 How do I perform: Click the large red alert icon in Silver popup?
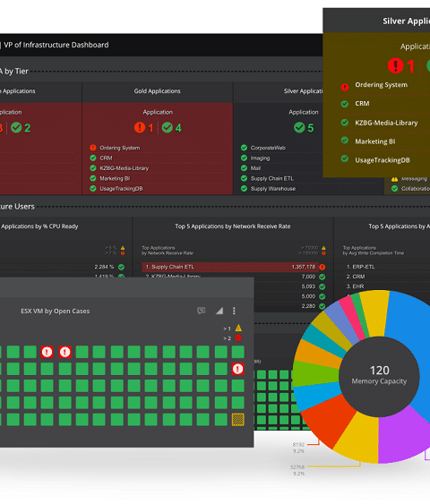coord(395,65)
